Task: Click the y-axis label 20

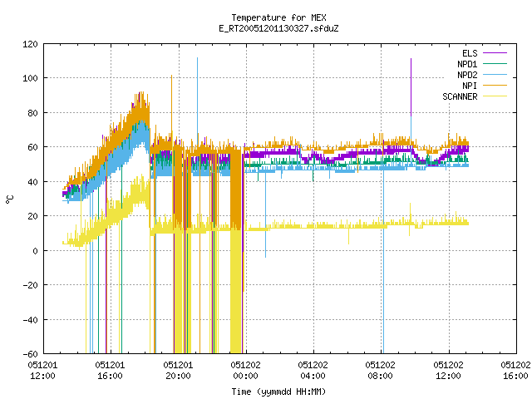Action: tap(32, 216)
